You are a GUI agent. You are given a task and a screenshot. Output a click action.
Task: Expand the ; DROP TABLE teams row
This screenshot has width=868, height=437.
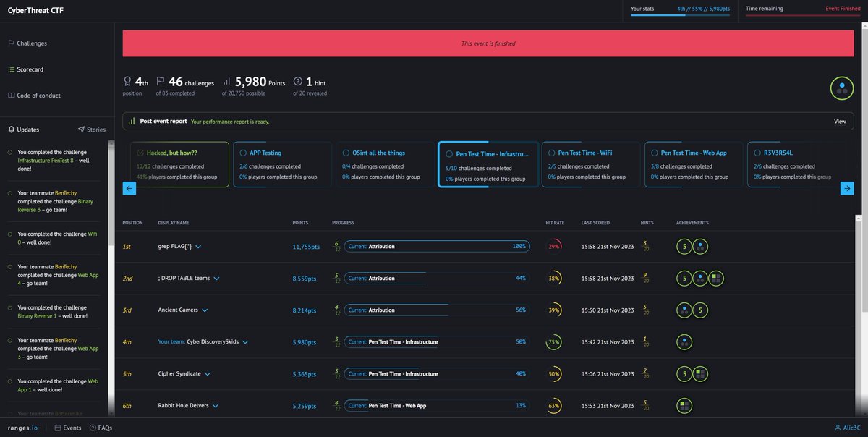216,279
